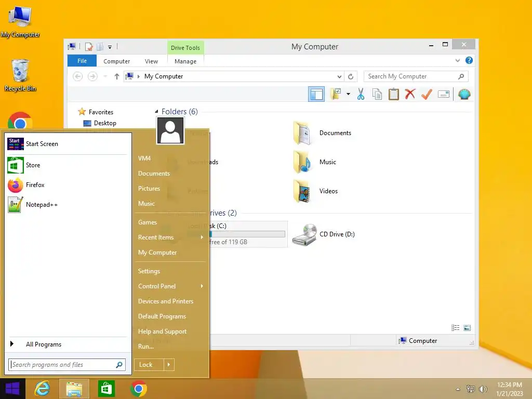Launch Notepad++ from Start menu

point(67,205)
